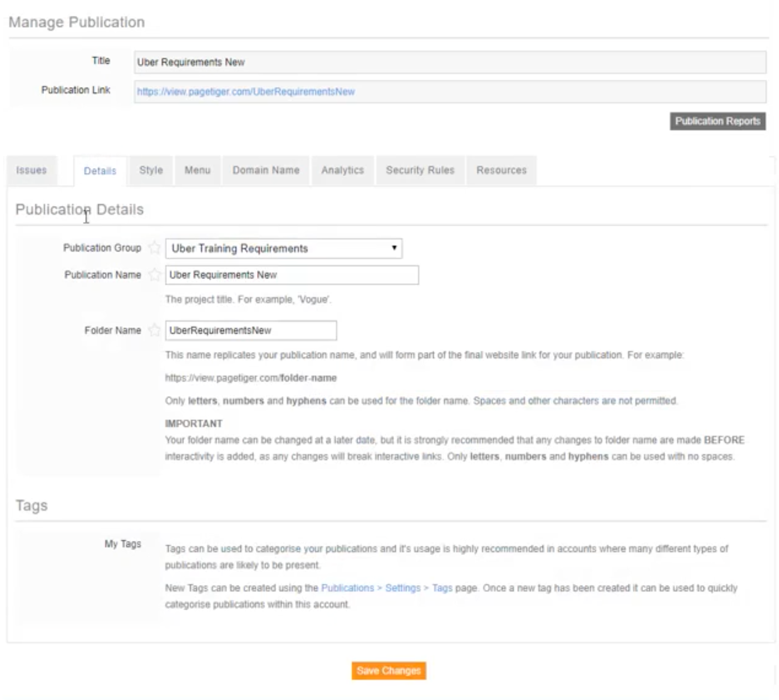
Task: Follow the Publications link in tags help
Action: 347,588
